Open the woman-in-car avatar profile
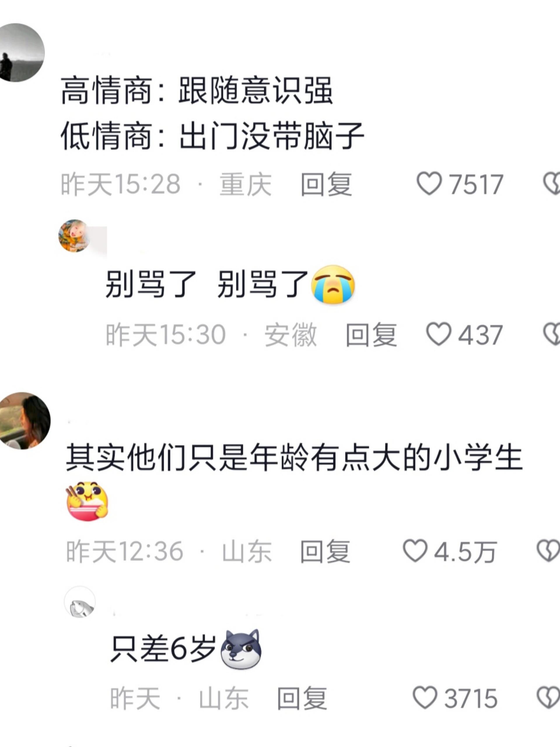 click(24, 420)
